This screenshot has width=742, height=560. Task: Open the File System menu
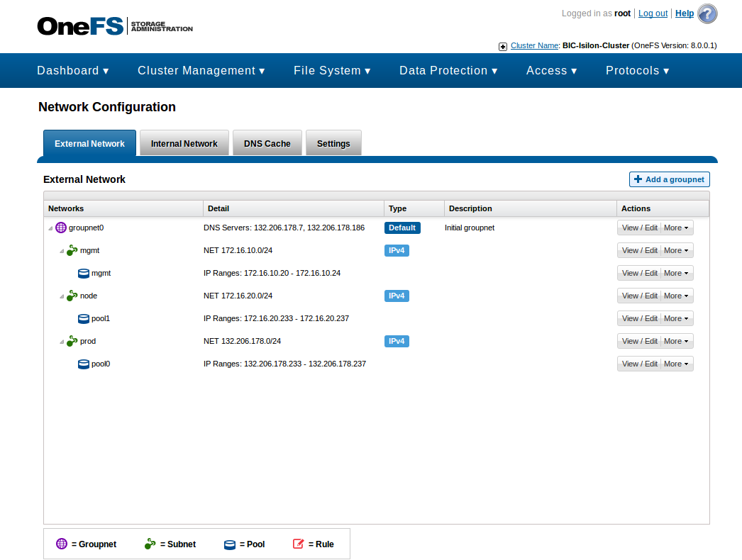[332, 70]
